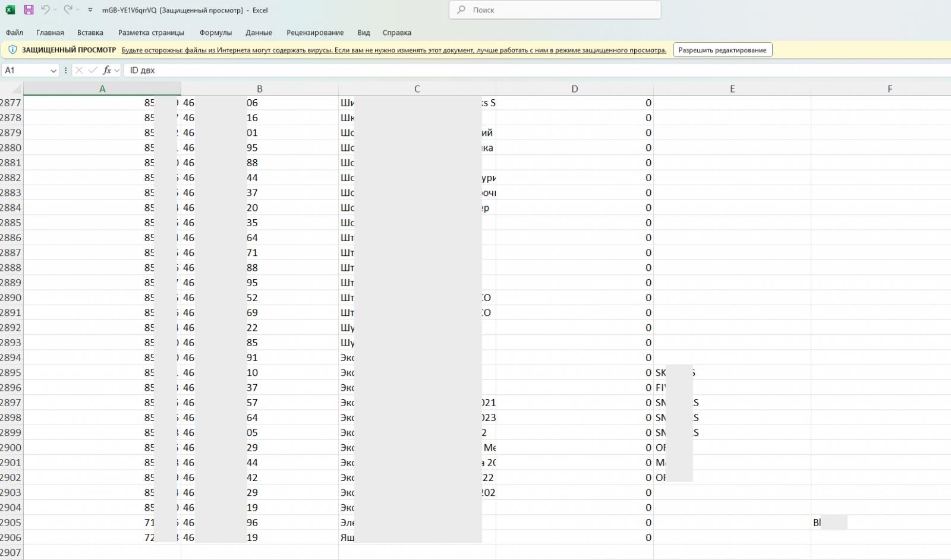Select column F header
Screen dimensions: 951x560
(x=881, y=88)
